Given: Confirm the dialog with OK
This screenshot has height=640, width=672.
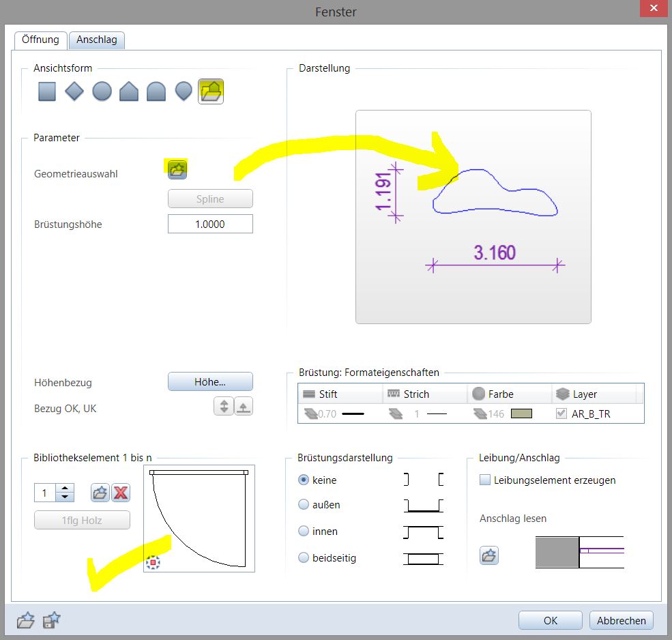Looking at the screenshot, I should tap(550, 620).
